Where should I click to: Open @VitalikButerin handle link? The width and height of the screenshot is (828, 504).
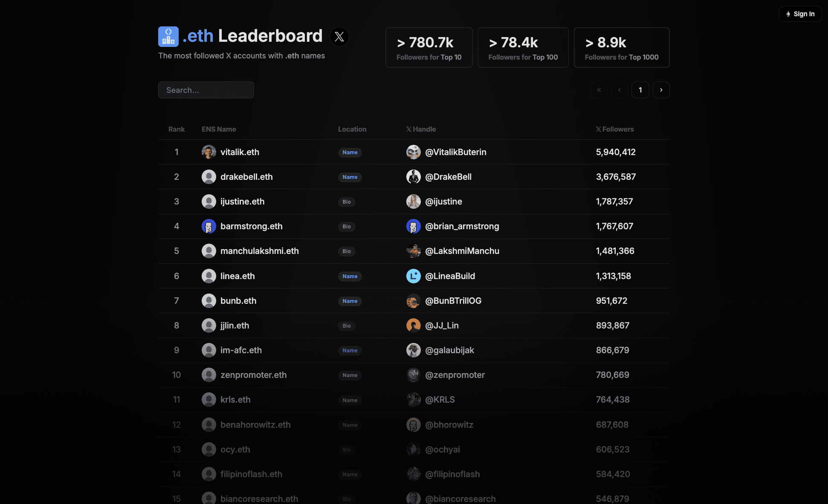click(455, 152)
